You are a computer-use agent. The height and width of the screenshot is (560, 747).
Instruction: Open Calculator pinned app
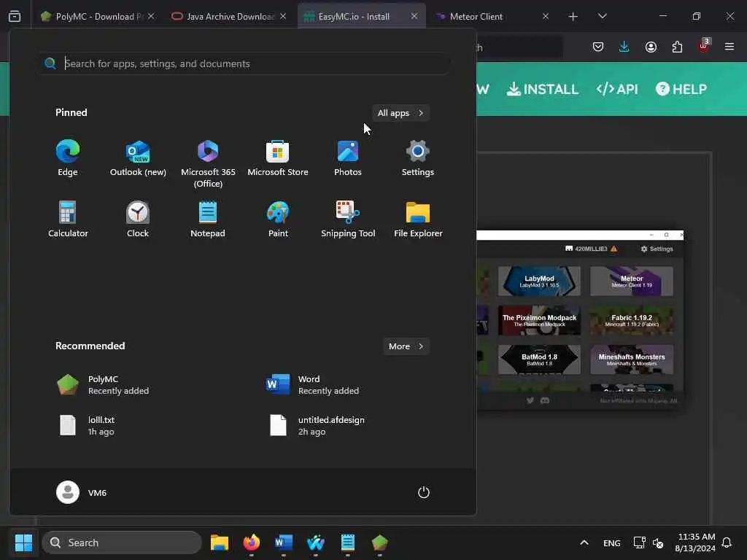[68, 219]
